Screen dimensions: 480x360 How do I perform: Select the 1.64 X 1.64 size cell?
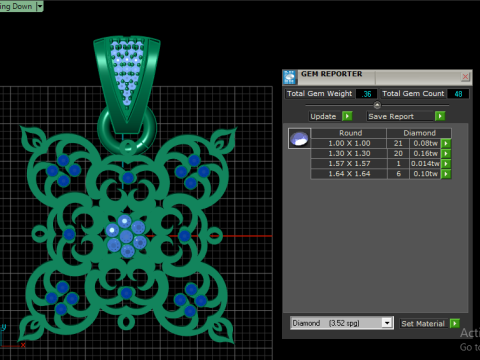pos(349,174)
